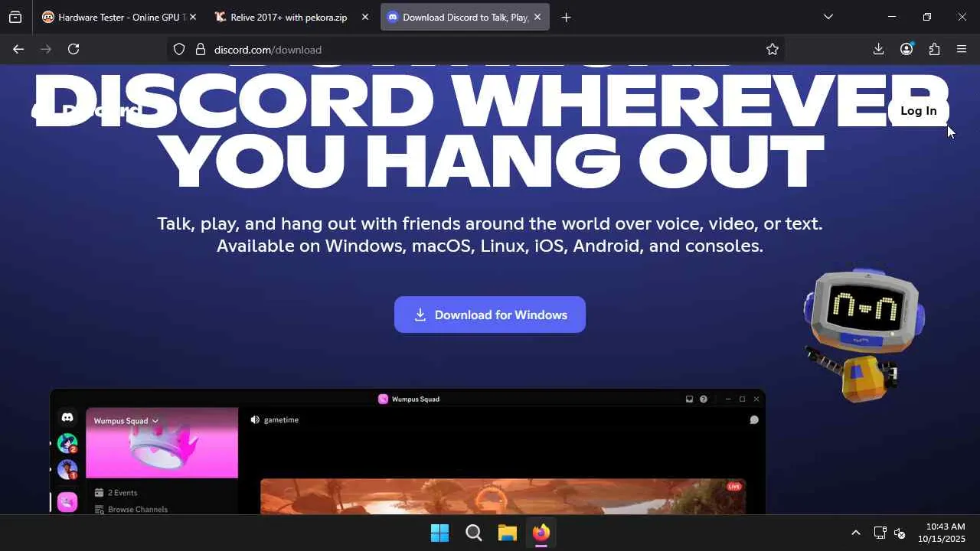Reload the current Discord page

(73, 49)
